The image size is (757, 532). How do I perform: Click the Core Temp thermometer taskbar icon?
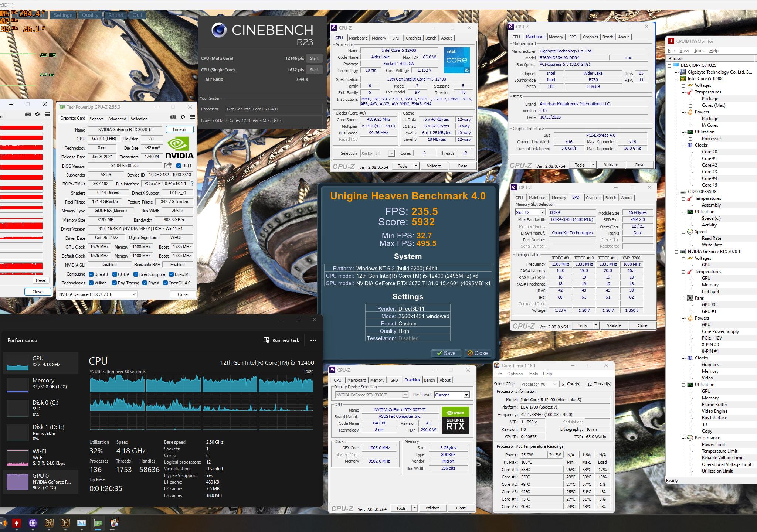pyautogui.click(x=114, y=523)
